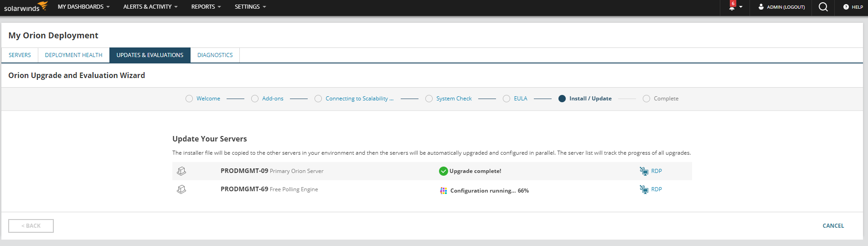Click the Help question mark icon

[x=846, y=7]
